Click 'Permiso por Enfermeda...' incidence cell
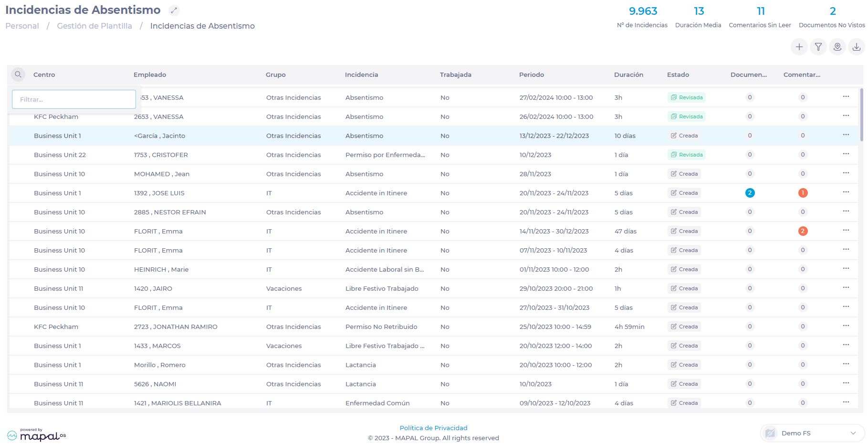 point(385,155)
